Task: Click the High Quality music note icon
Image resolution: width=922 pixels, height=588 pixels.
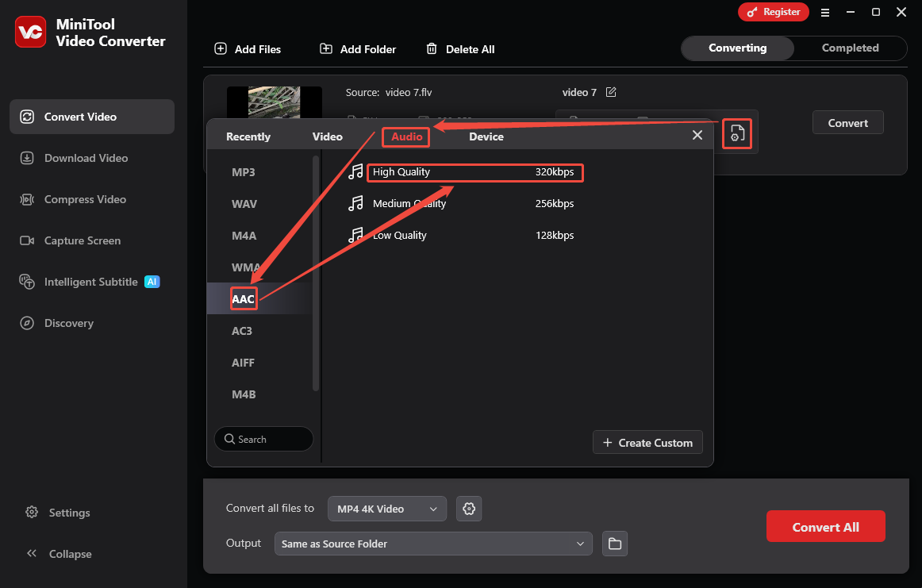Action: tap(355, 171)
